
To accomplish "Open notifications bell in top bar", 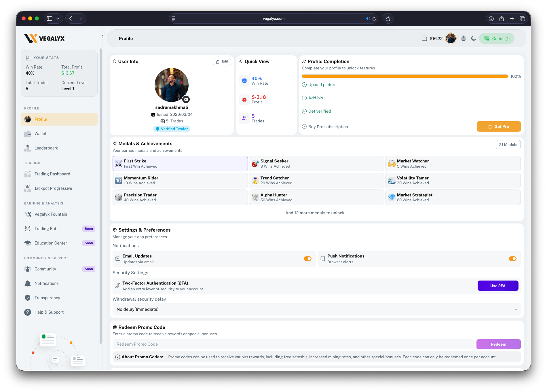I will pyautogui.click(x=463, y=38).
